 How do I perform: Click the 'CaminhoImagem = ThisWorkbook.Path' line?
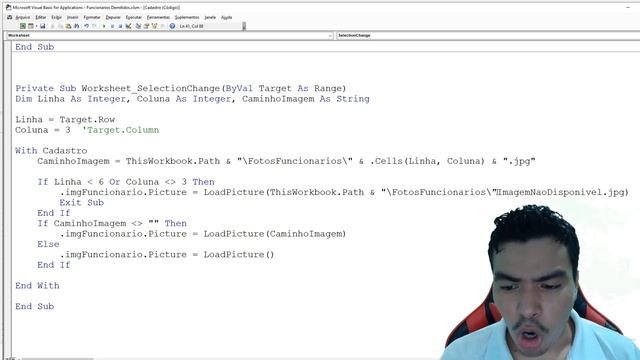[286, 161]
